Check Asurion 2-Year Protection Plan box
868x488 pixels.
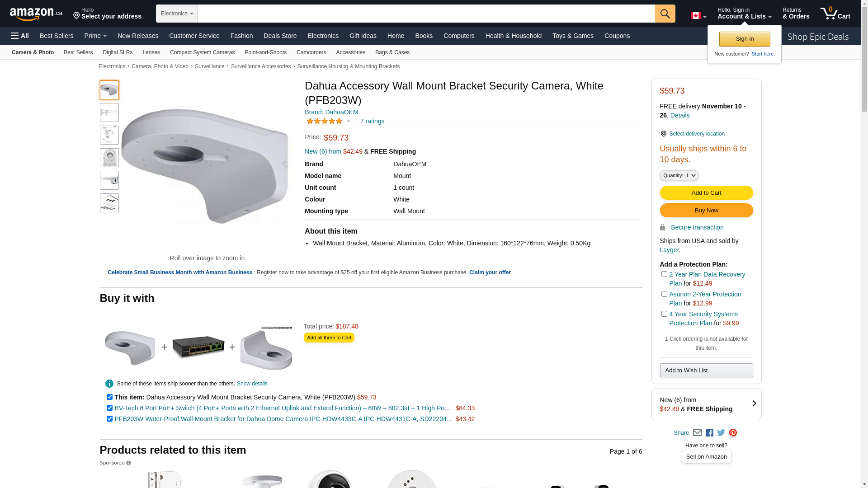pyautogui.click(x=664, y=294)
